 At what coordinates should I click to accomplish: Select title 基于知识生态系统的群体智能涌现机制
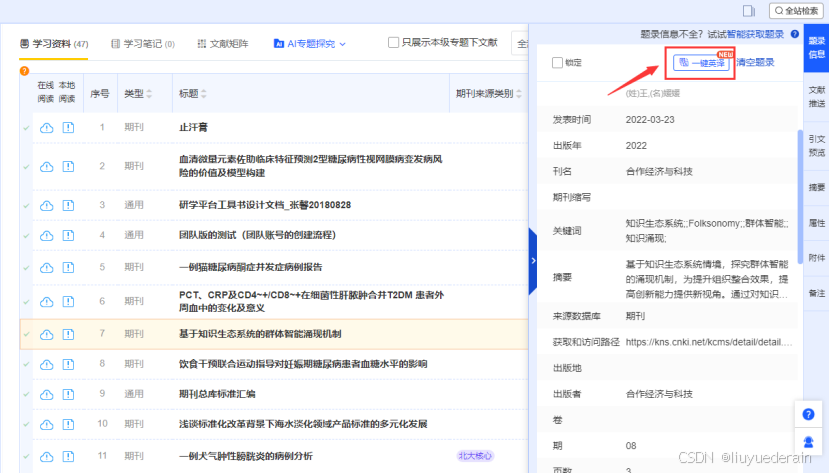(260, 334)
